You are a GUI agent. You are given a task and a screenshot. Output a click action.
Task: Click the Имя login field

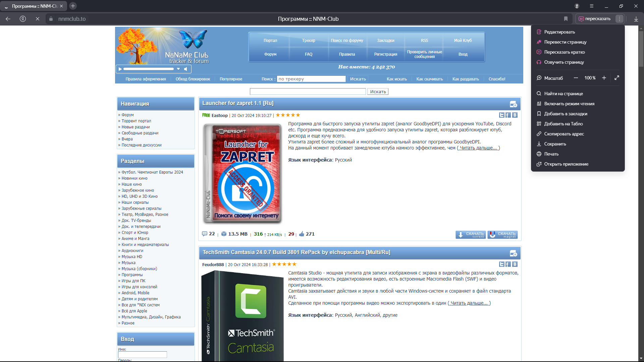(x=142, y=355)
